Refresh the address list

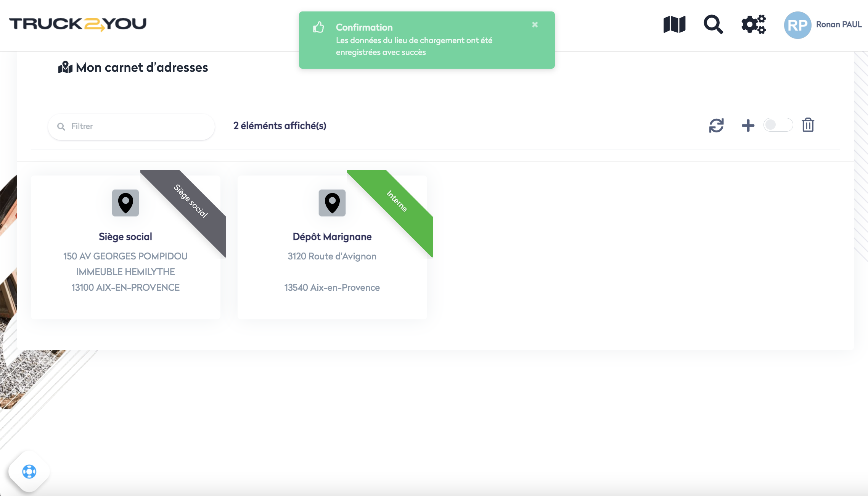pos(716,126)
